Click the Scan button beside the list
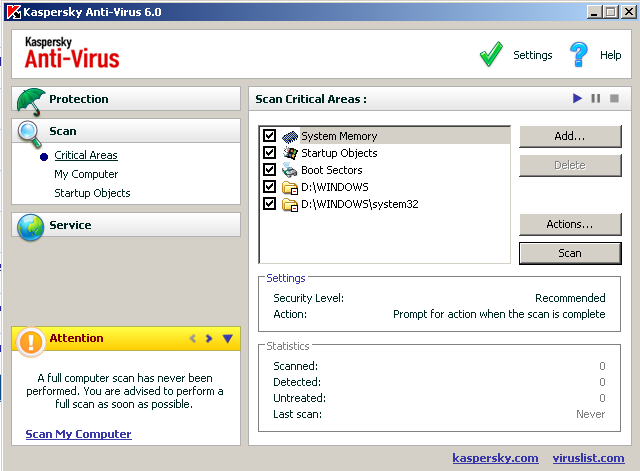The image size is (640, 471). tap(570, 253)
